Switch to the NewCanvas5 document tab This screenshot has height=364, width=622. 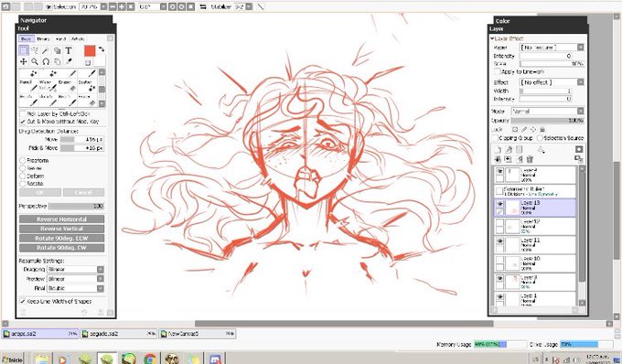coord(197,334)
